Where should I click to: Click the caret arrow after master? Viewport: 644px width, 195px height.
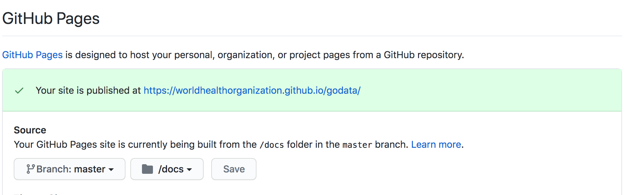pyautogui.click(x=111, y=170)
